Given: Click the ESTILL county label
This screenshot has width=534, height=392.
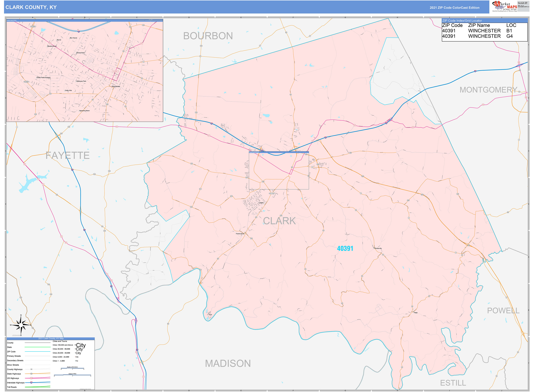Looking at the screenshot, I should pyautogui.click(x=453, y=383).
